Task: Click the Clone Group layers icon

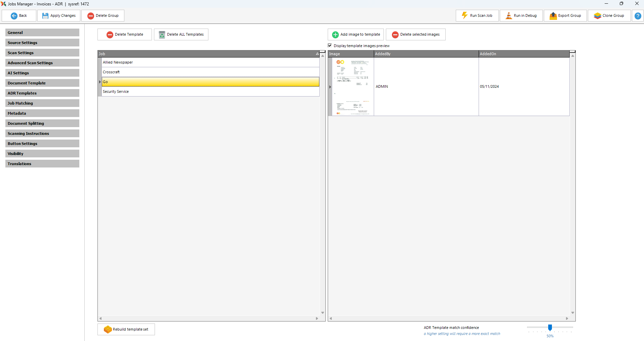Action: tap(597, 16)
